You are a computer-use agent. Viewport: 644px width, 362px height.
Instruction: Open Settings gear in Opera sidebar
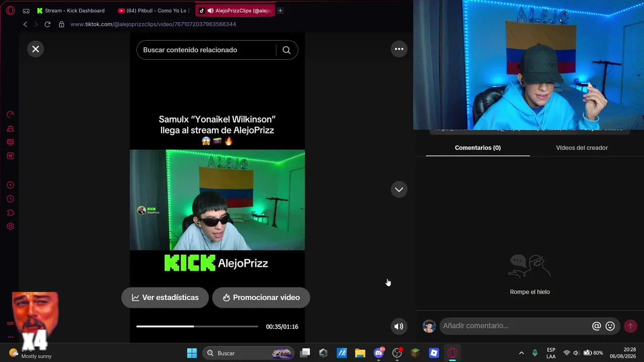pyautogui.click(x=10, y=226)
